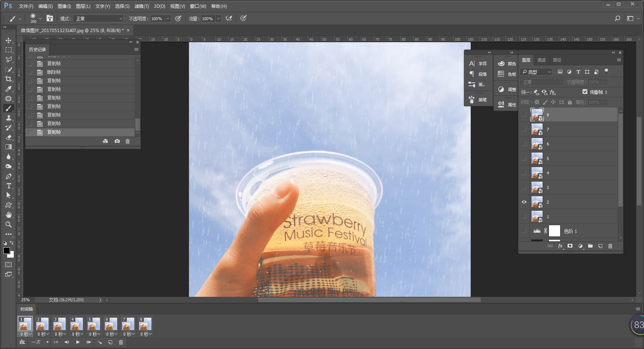The image size is (644, 349).
Task: Show the 色阶 1 adjustment layer
Action: (x=524, y=231)
